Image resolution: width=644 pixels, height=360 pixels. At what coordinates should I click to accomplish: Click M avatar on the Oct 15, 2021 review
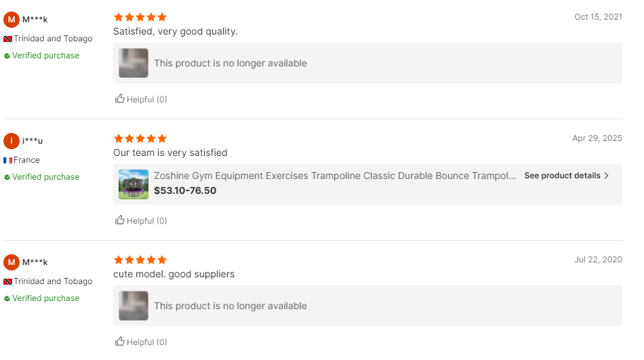pos(12,20)
